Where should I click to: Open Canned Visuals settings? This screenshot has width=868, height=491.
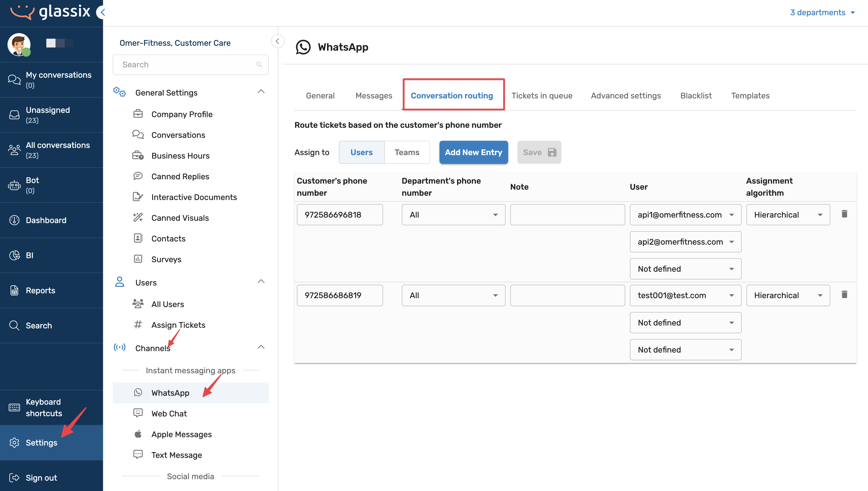coord(180,218)
